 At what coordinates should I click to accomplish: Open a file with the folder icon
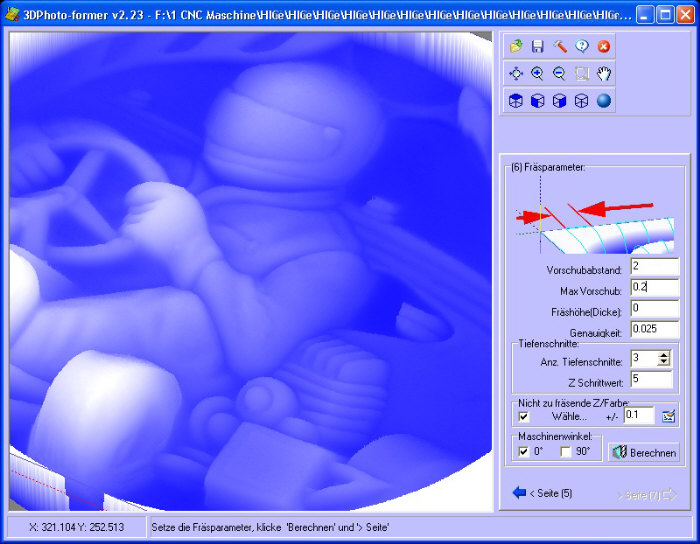pos(516,46)
